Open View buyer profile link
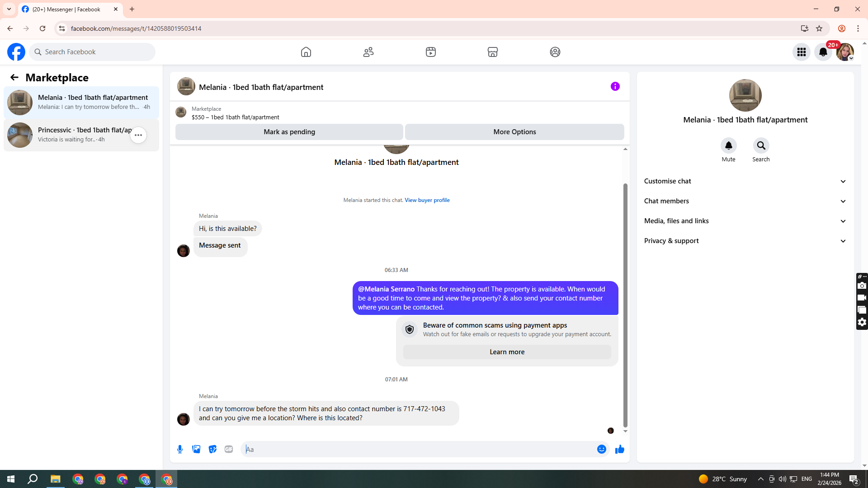The height and width of the screenshot is (488, 868). [427, 200]
